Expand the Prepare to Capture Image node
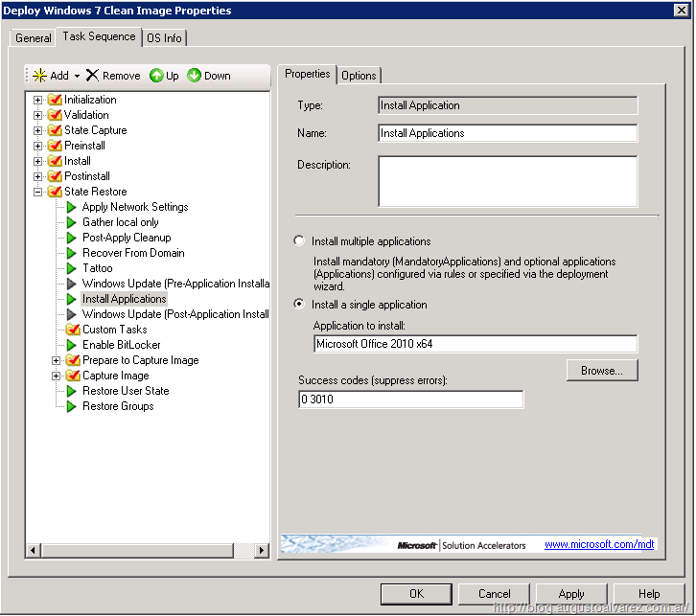The width and height of the screenshot is (696, 616). tap(57, 360)
